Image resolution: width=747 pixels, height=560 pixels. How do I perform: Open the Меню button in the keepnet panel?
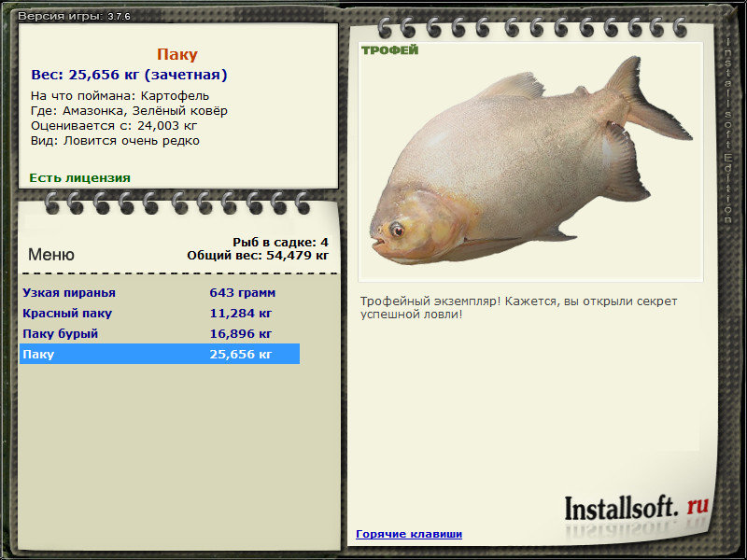51,255
